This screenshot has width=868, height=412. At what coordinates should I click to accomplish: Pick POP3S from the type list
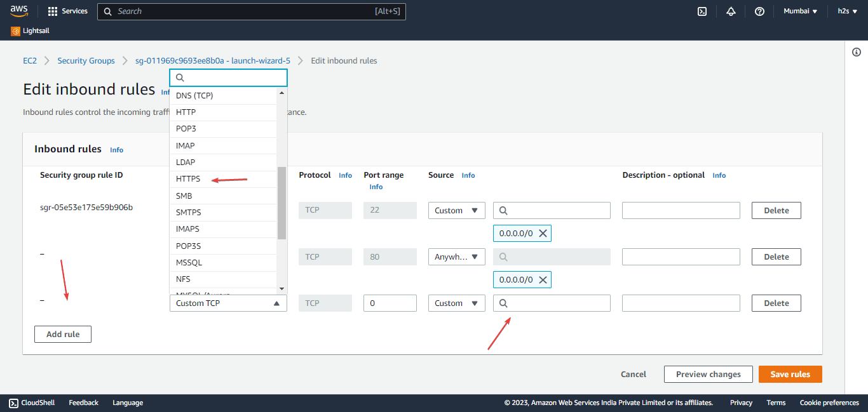click(x=223, y=246)
